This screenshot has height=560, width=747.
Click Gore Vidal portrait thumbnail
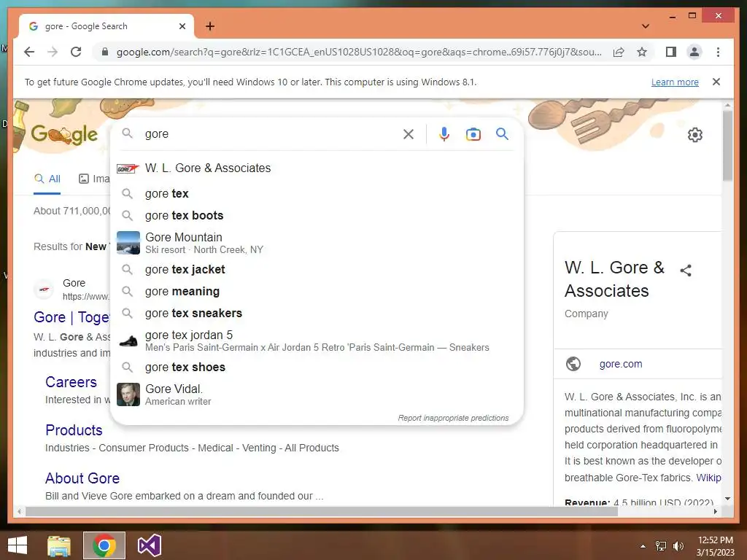click(x=128, y=394)
